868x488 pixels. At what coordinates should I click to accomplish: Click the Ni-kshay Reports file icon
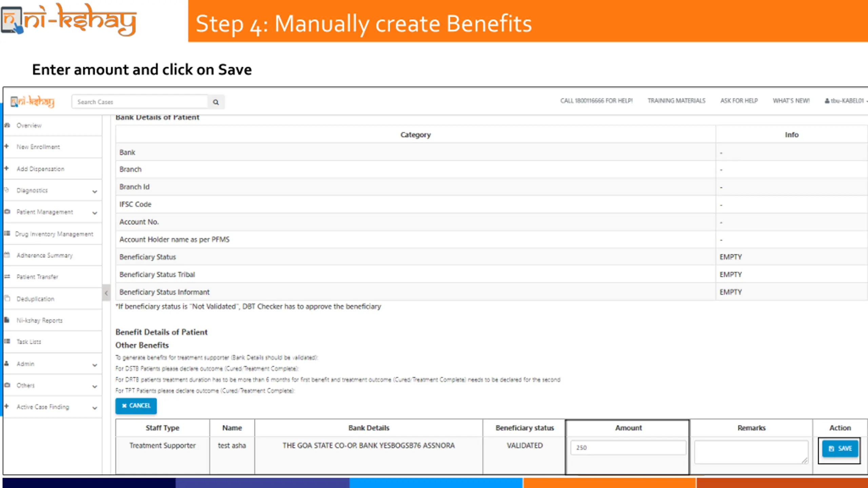tap(7, 320)
